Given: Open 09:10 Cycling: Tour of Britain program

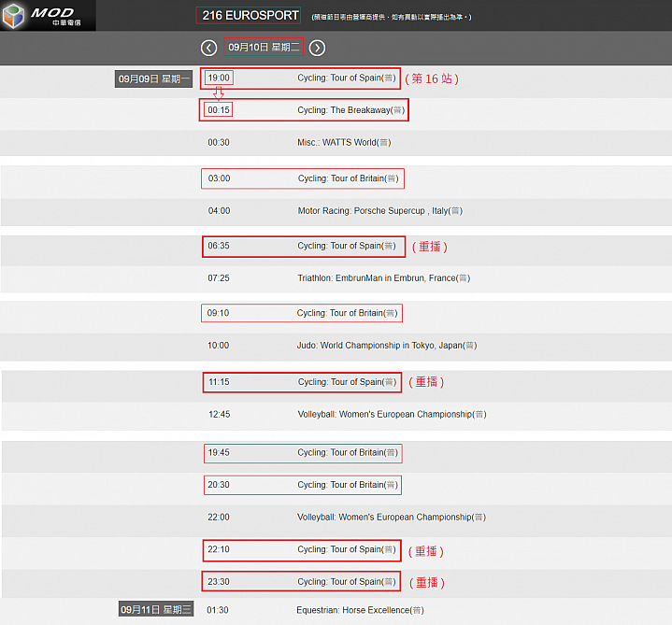Looking at the screenshot, I should (347, 313).
